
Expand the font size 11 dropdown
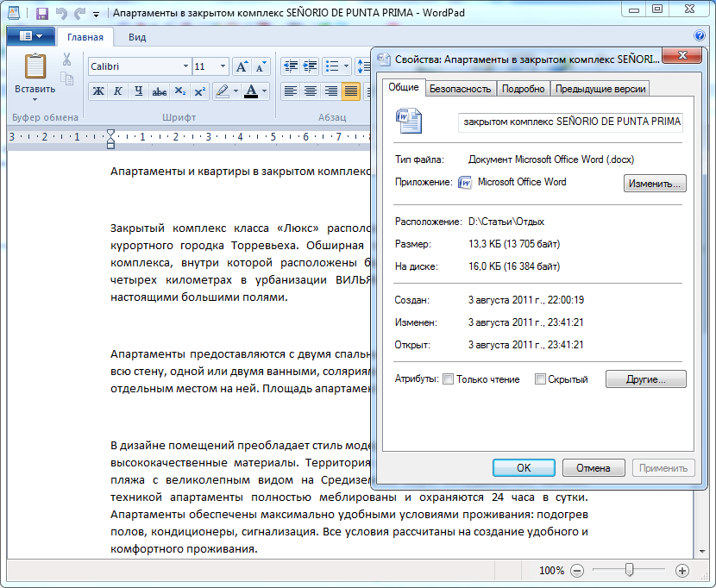(x=223, y=66)
